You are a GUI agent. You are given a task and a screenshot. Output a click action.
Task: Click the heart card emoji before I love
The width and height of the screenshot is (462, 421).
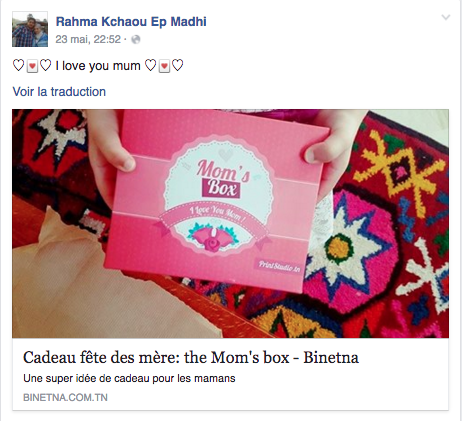coord(32,66)
